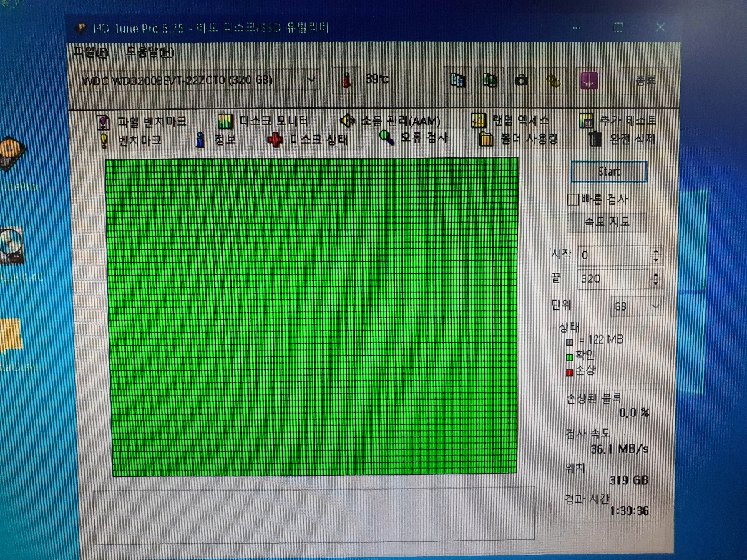Click the copy info to clipboard icon
Image resolution: width=747 pixels, height=560 pixels.
click(457, 80)
